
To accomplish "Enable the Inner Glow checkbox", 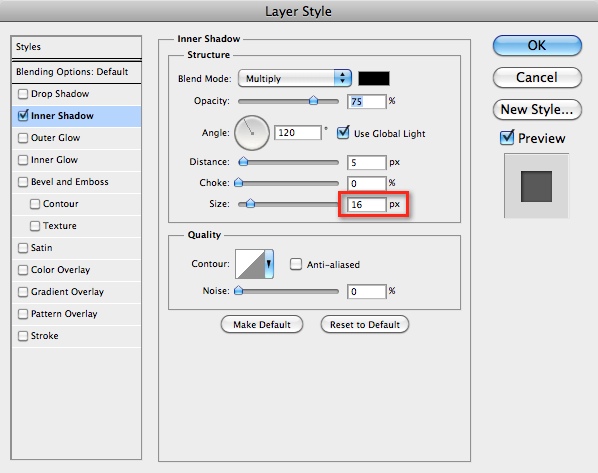I will (x=23, y=160).
